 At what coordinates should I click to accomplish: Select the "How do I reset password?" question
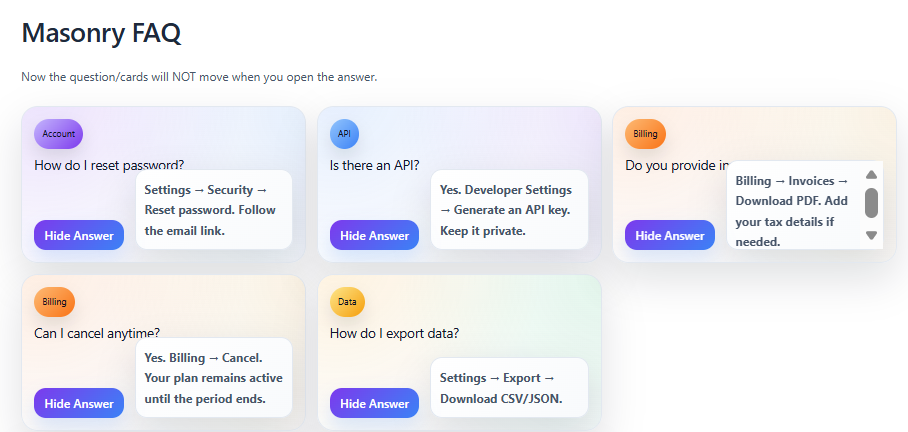pyautogui.click(x=109, y=165)
